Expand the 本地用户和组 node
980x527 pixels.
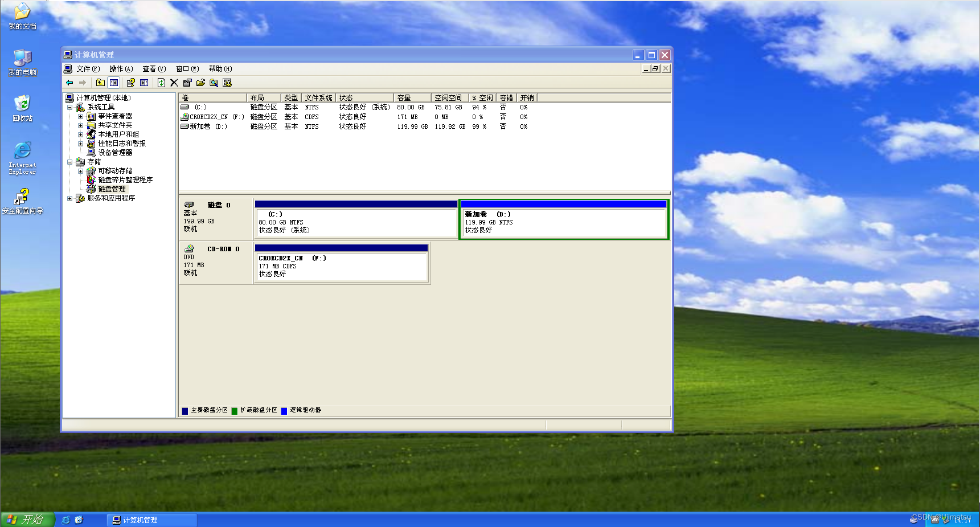point(80,134)
